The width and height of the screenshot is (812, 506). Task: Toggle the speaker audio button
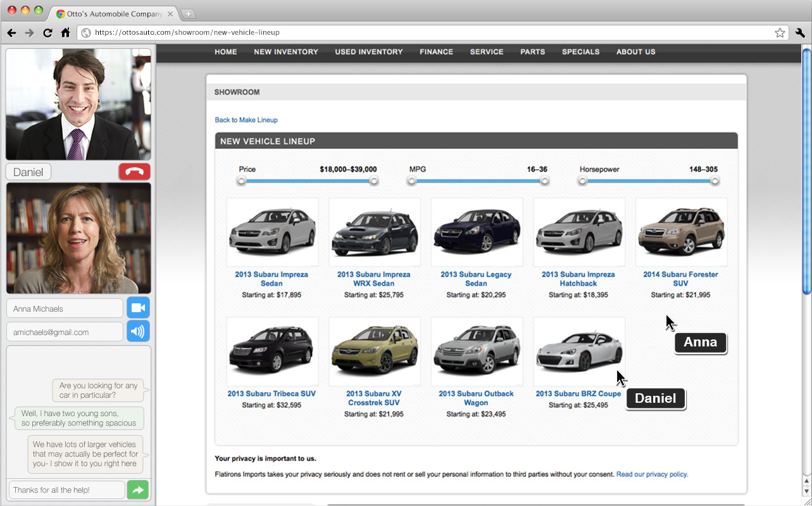(138, 331)
